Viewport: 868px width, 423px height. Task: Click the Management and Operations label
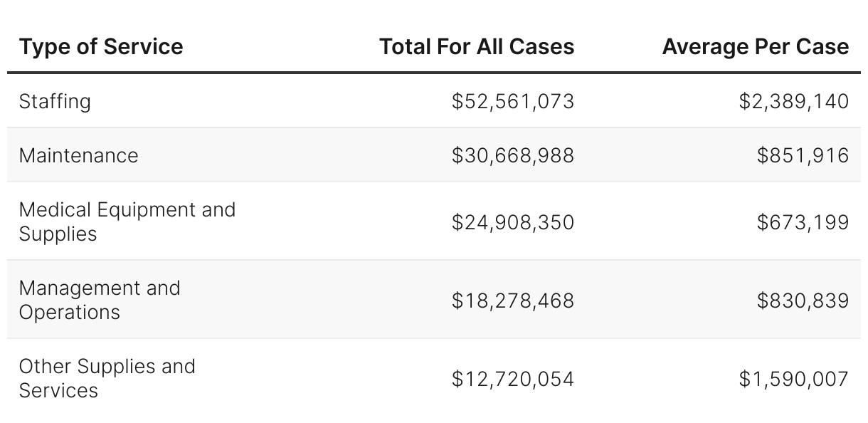(x=100, y=300)
